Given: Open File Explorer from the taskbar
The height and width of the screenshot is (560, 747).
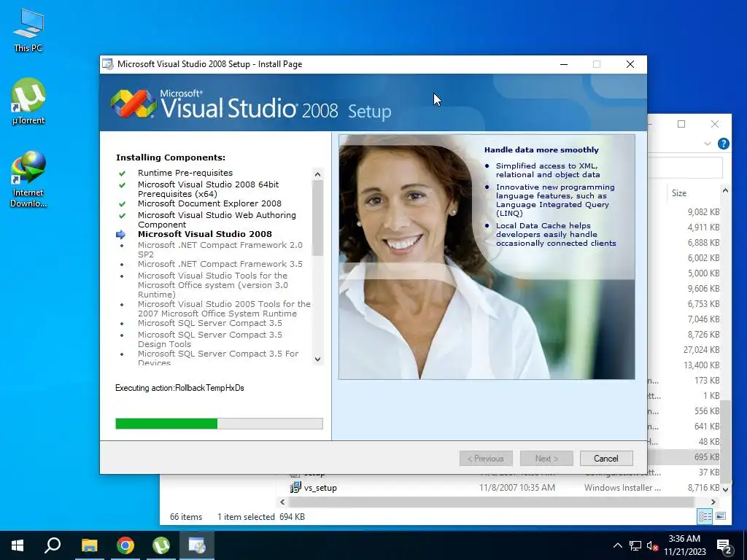Looking at the screenshot, I should pos(89,545).
